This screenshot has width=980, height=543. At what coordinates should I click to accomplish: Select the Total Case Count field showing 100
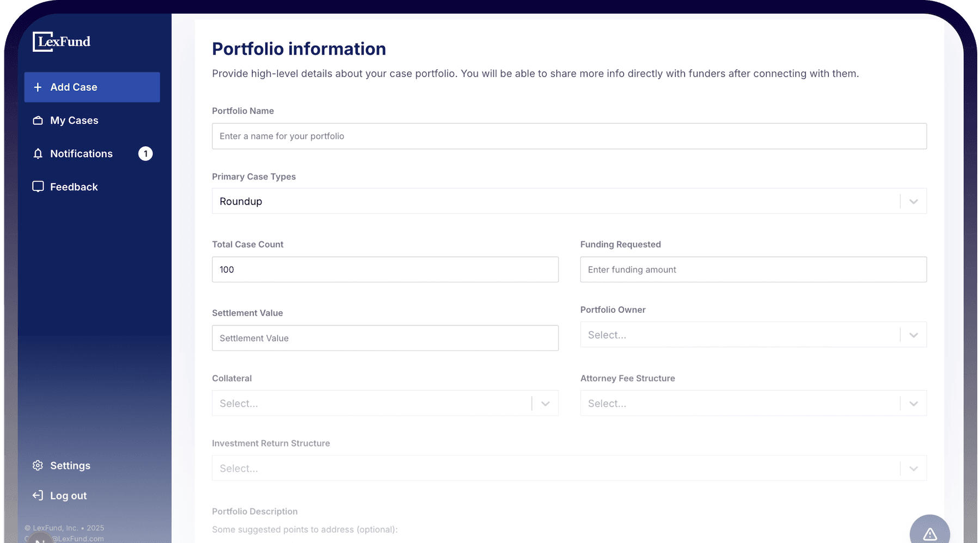pos(385,269)
